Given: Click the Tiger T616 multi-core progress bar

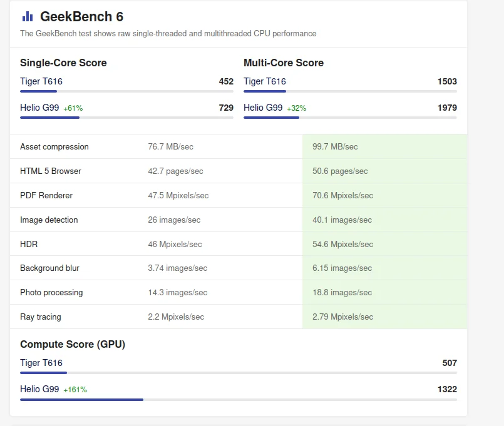Looking at the screenshot, I should (x=350, y=91).
